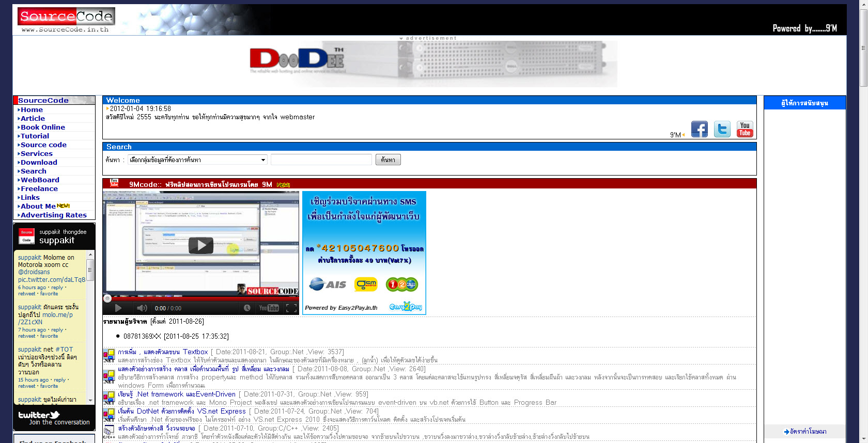Open the molo.me/p/2Z1cXN tweet link
The width and height of the screenshot is (868, 443).
coord(45,318)
